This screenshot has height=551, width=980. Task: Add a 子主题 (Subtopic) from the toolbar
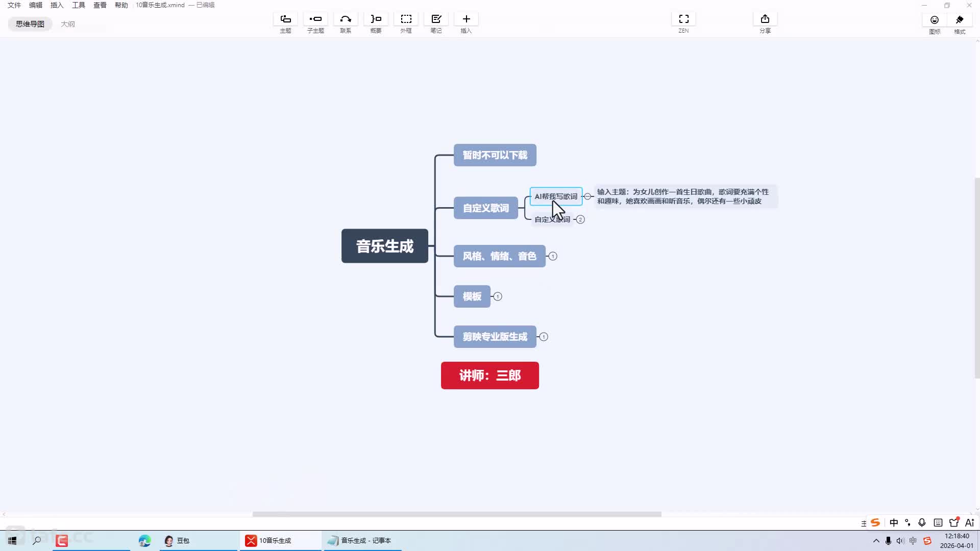[x=315, y=19]
